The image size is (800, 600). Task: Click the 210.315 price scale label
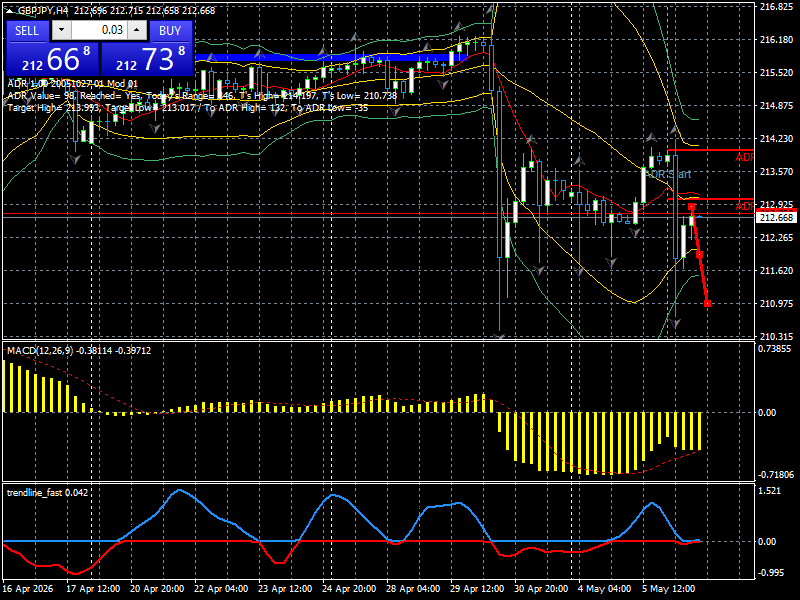(x=777, y=337)
